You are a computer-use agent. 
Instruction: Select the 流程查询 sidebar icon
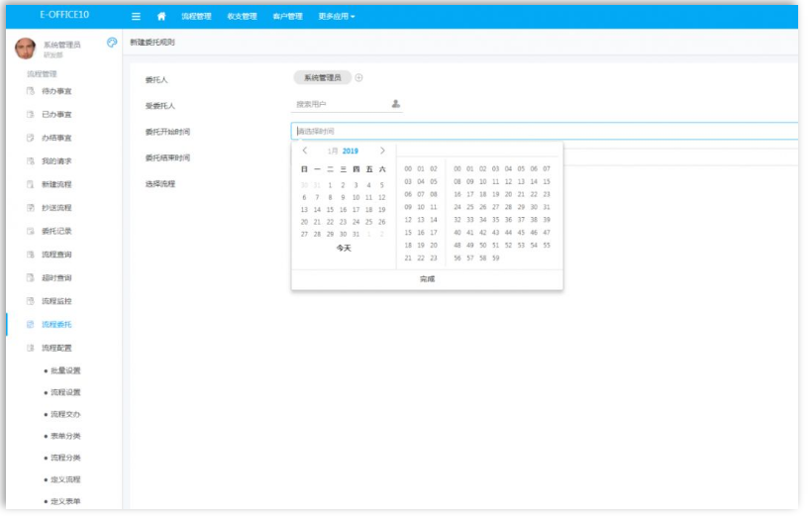pos(30,255)
